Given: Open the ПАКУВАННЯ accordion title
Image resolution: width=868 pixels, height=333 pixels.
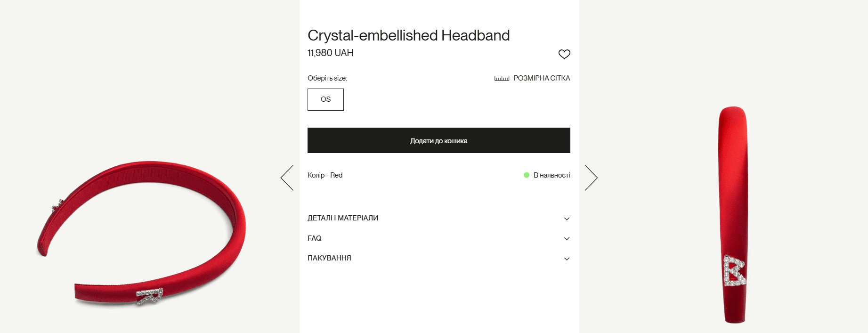Looking at the screenshot, I should click(x=329, y=258).
